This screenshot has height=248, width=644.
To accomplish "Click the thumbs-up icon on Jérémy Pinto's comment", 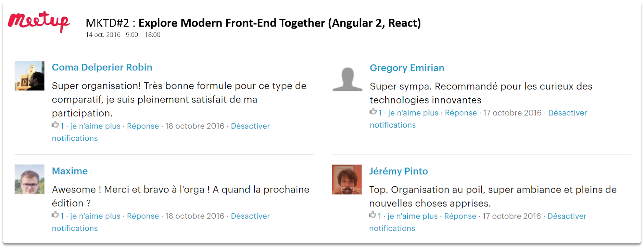I will [x=373, y=215].
